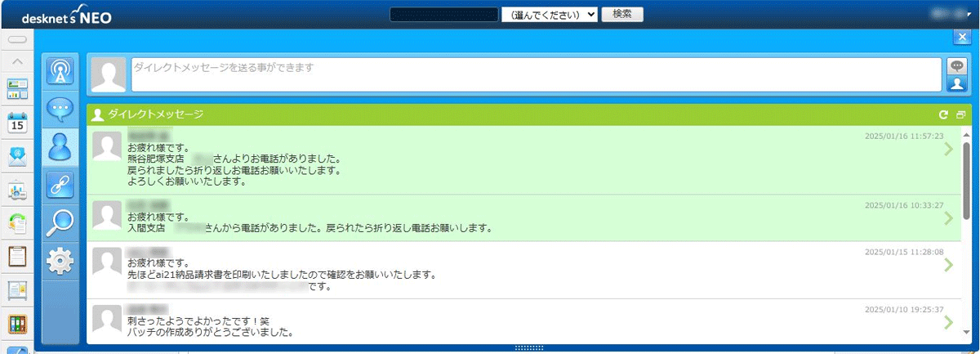Viewport: 980px width, 354px height.
Task: Refresh the direct message list
Action: (943, 115)
